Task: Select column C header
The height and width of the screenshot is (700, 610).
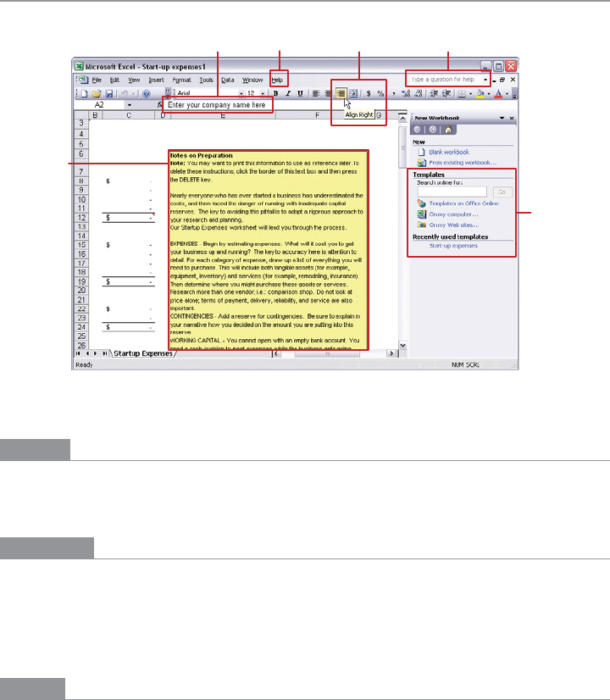Action: tap(129, 115)
